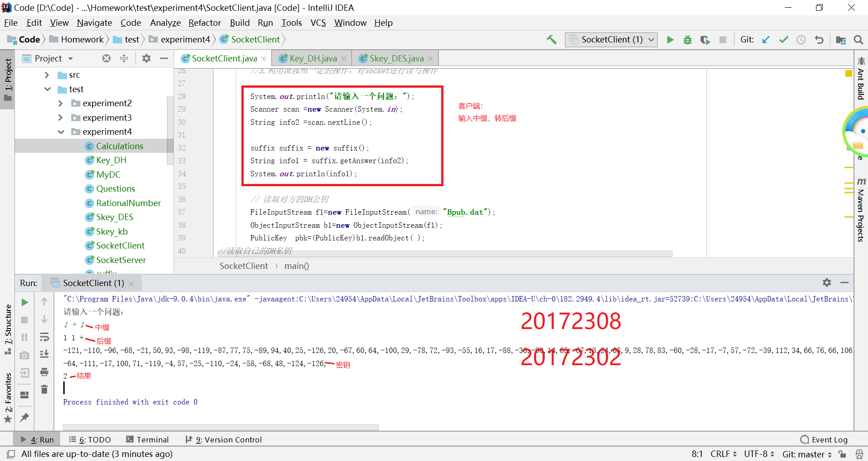This screenshot has height=461, width=868.
Task: Change line separator CRLF in status bar
Action: [x=723, y=454]
